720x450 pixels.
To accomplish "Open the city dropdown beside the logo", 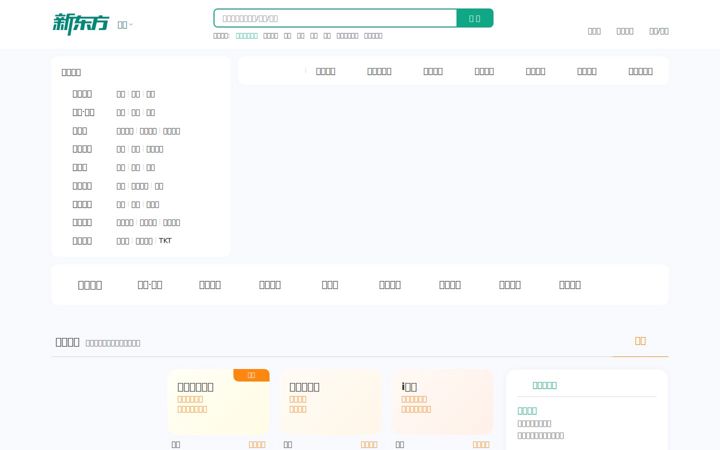I will [x=125, y=25].
